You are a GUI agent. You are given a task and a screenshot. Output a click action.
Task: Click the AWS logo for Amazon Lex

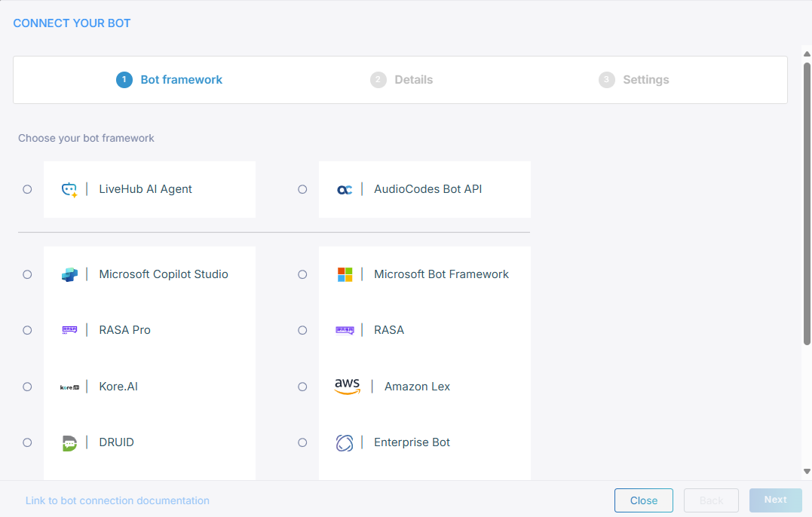pos(348,387)
